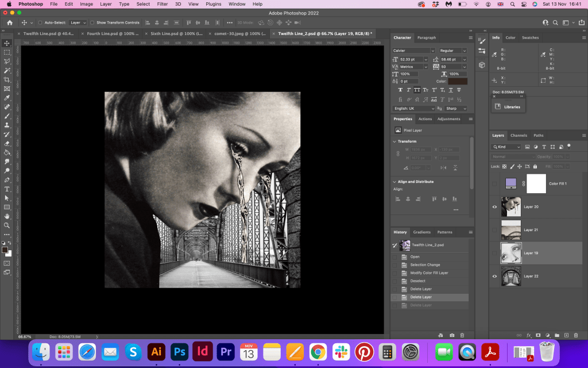The height and width of the screenshot is (368, 588).
Task: Select the Clone Stamp tool
Action: [7, 125]
